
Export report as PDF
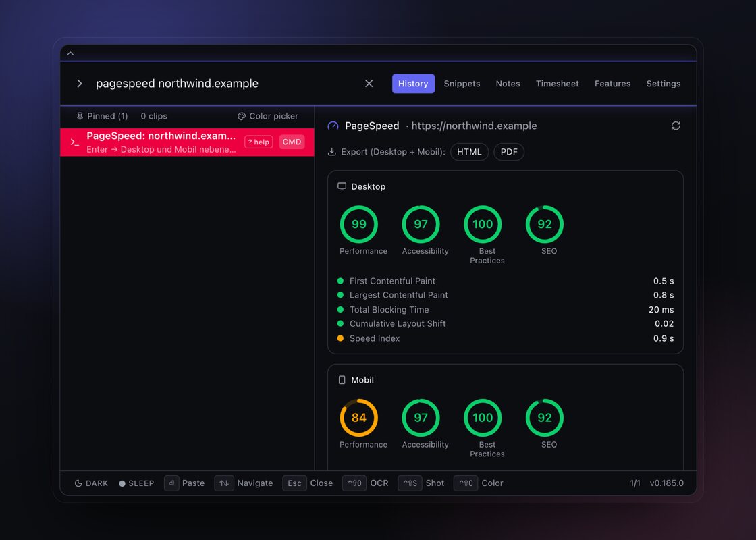509,152
